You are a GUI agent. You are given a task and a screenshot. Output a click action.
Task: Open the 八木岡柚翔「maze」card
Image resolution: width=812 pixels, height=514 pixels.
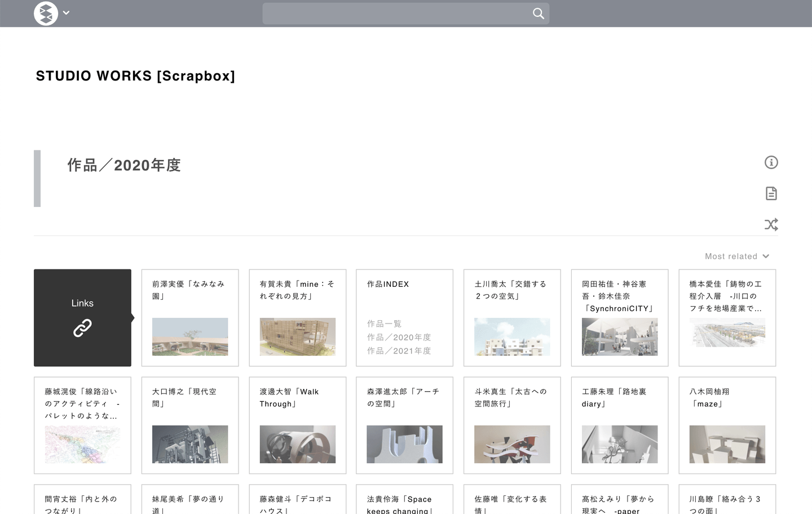click(x=727, y=426)
